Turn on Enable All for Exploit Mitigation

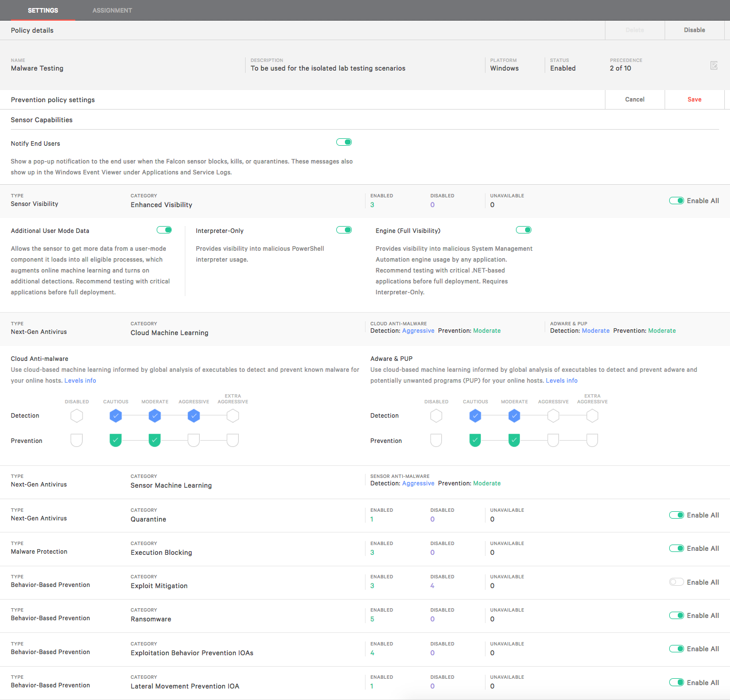[677, 582]
